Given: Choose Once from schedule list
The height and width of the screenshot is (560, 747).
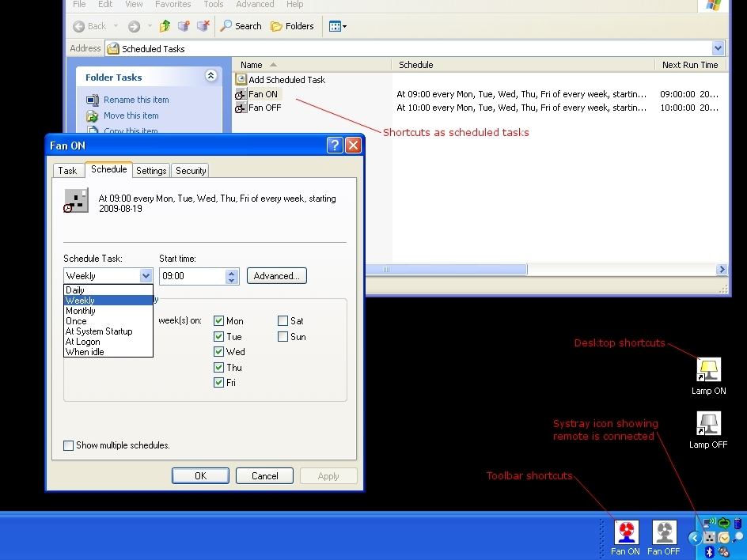Looking at the screenshot, I should pos(108,321).
